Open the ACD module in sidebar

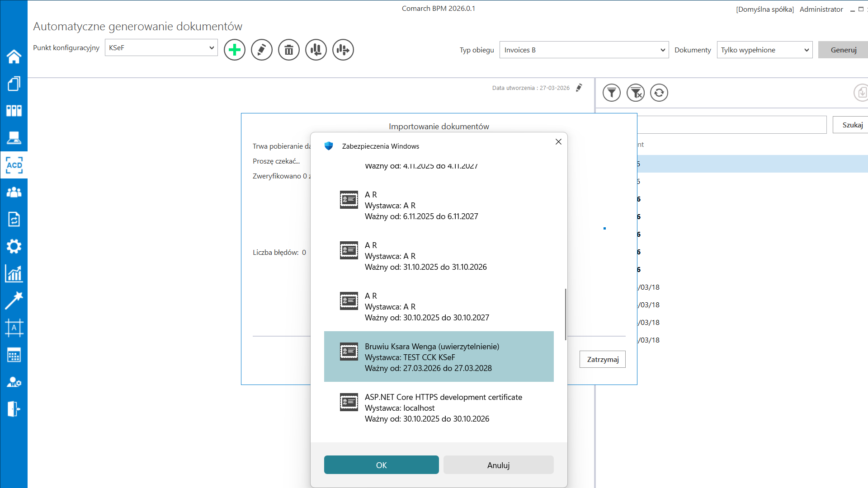tap(14, 165)
